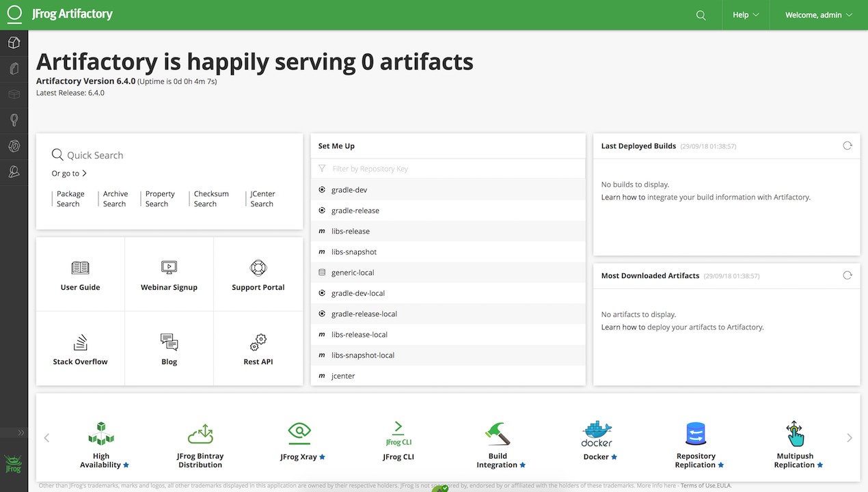
Task: Open the Admin sidebar user icon
Action: pyautogui.click(x=14, y=172)
